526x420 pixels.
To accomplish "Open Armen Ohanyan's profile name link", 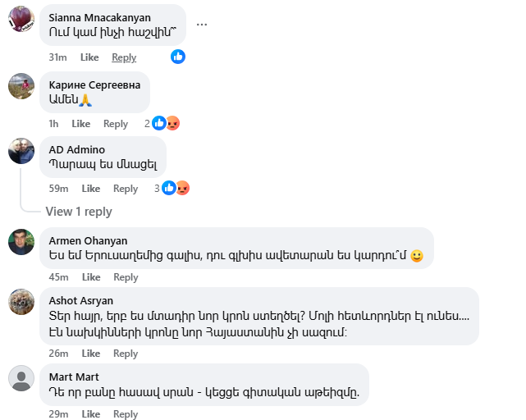I will pyautogui.click(x=88, y=240).
